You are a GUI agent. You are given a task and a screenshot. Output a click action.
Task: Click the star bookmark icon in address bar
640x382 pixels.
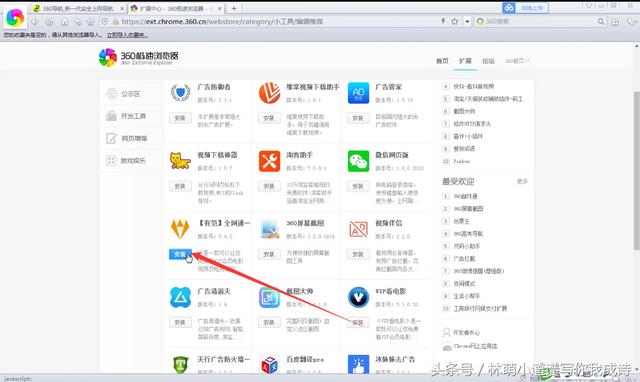coord(455,21)
